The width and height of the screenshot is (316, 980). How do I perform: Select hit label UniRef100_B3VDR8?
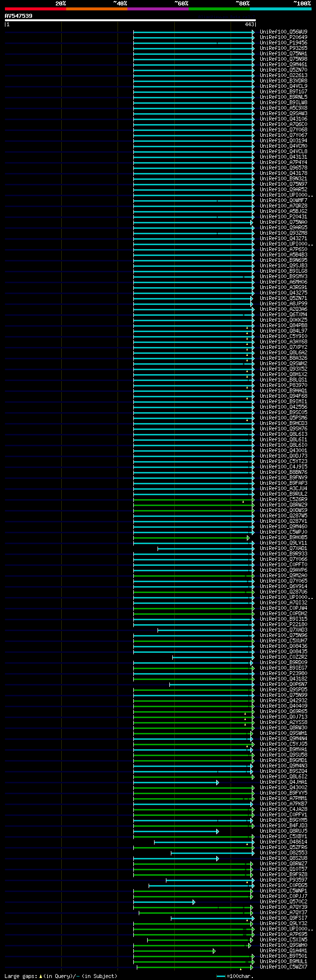tap(283, 81)
